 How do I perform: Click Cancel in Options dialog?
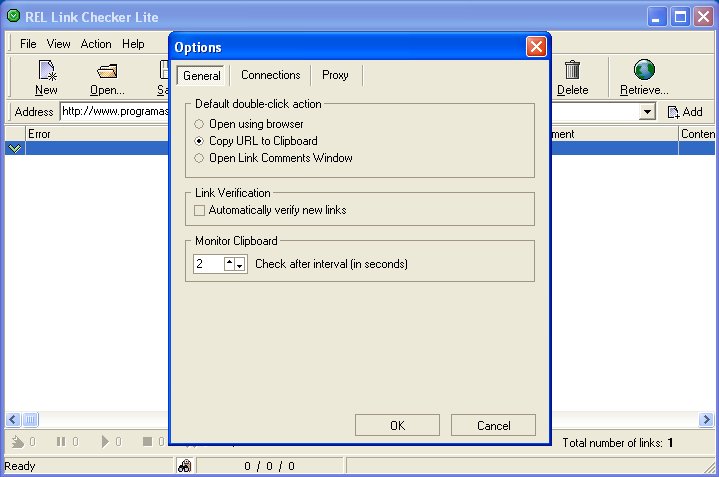(x=493, y=426)
